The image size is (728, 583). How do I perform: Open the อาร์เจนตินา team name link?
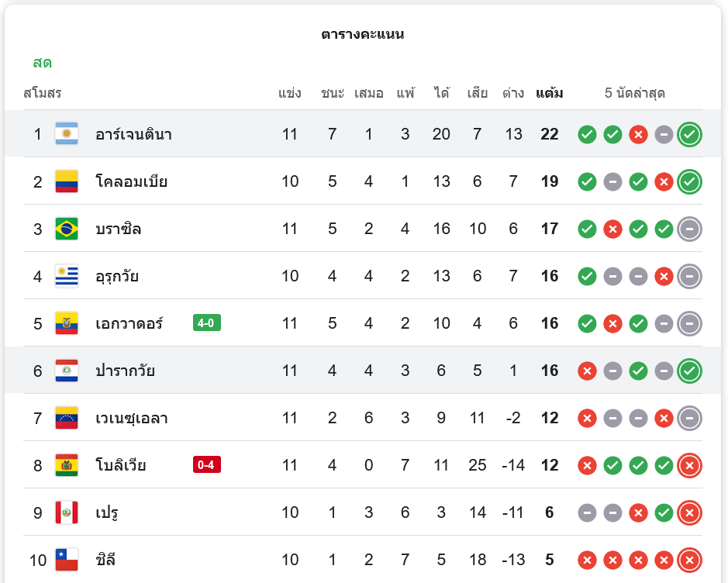pyautogui.click(x=133, y=134)
